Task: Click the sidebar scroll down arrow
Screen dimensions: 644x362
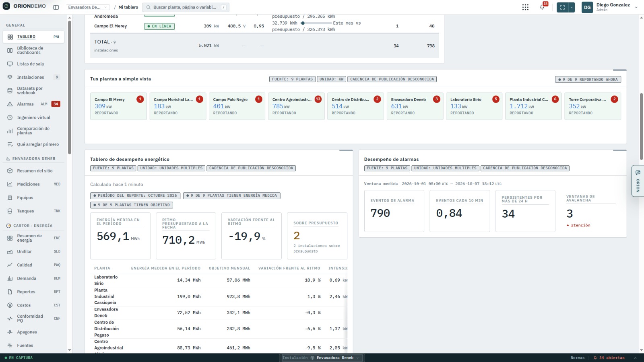Action: tap(70, 350)
